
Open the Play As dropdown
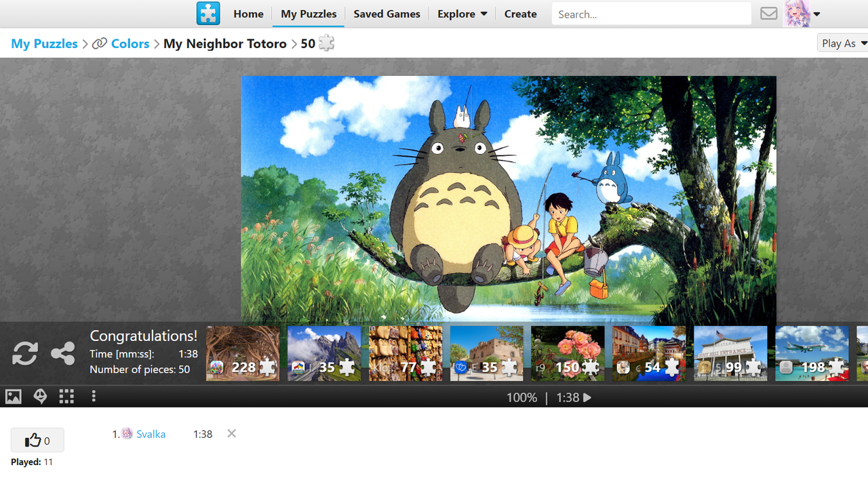pos(843,43)
